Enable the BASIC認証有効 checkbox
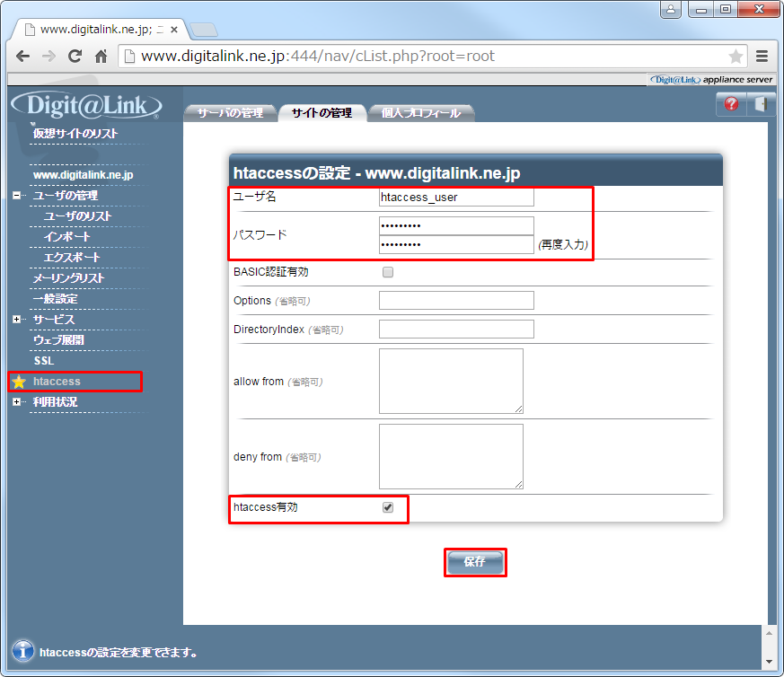This screenshot has height=677, width=784. pyautogui.click(x=387, y=272)
